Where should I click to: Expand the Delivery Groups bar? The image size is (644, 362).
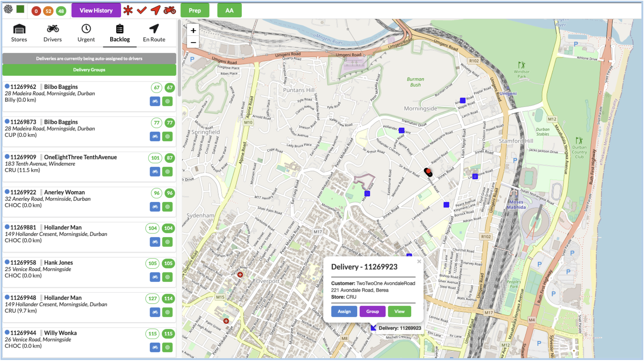click(89, 70)
